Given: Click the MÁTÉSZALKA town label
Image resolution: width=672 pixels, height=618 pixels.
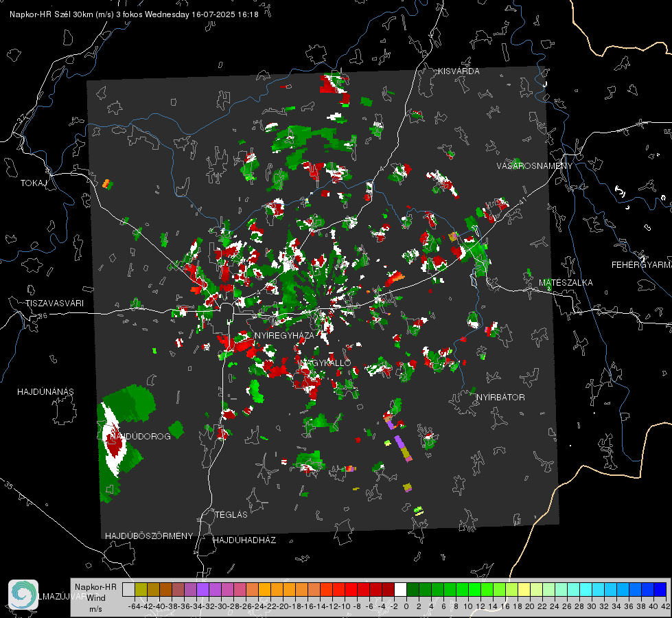Looking at the screenshot, I should click(566, 283).
